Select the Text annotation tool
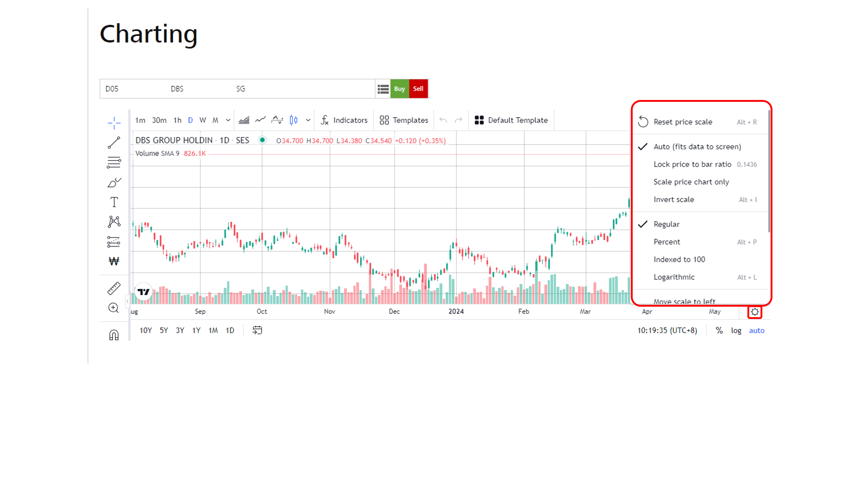 pos(114,202)
